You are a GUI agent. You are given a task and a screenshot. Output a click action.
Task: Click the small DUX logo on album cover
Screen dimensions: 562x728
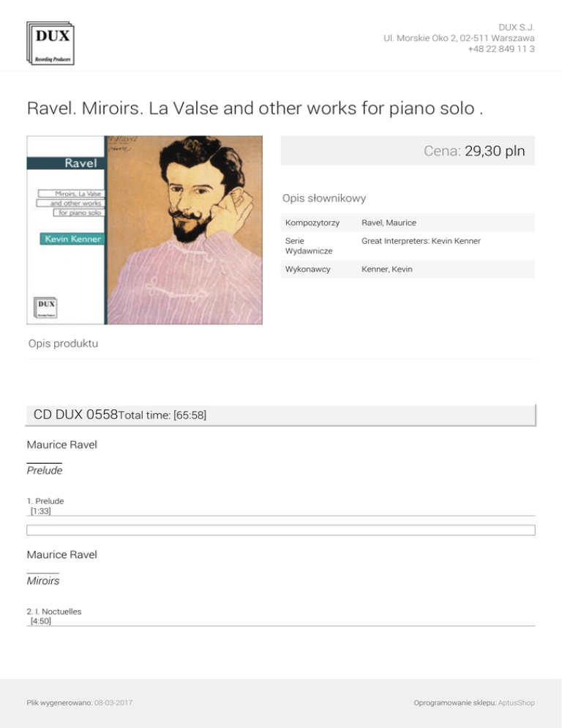pyautogui.click(x=45, y=309)
